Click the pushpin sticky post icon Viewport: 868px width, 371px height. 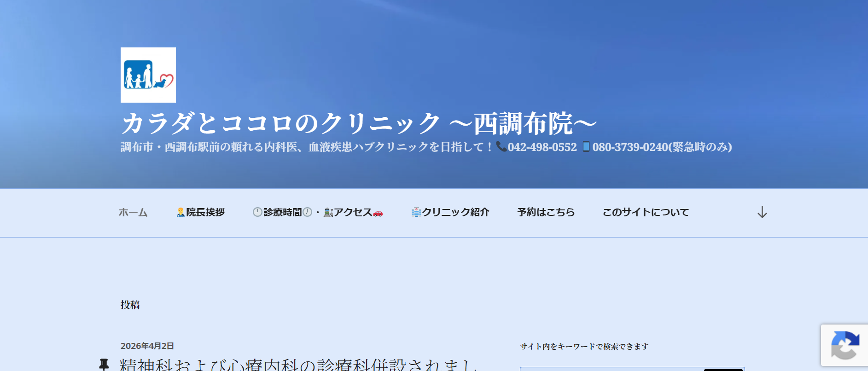pyautogui.click(x=104, y=365)
